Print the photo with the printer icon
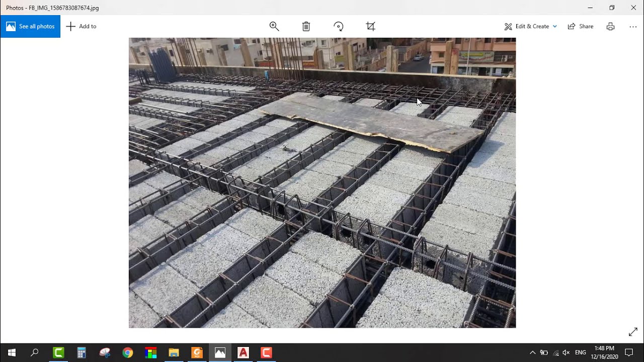The image size is (644, 362). point(610,26)
